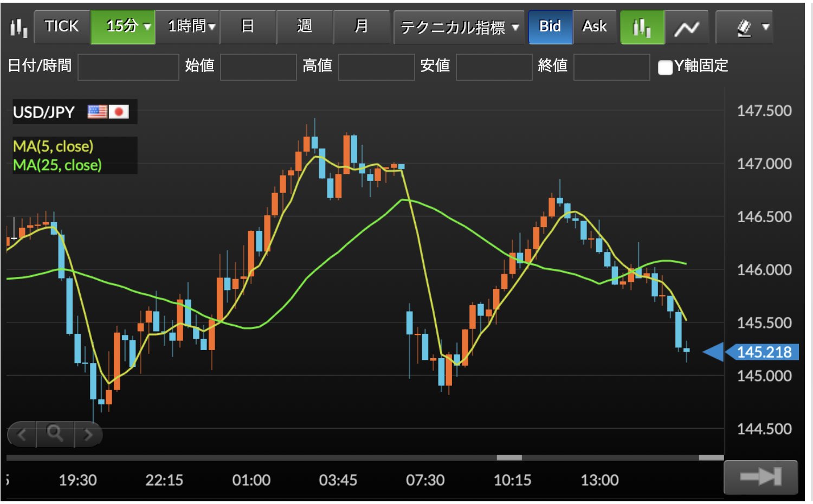Click the USD/JPY currency pair label
The width and height of the screenshot is (813, 504).
pyautogui.click(x=44, y=112)
